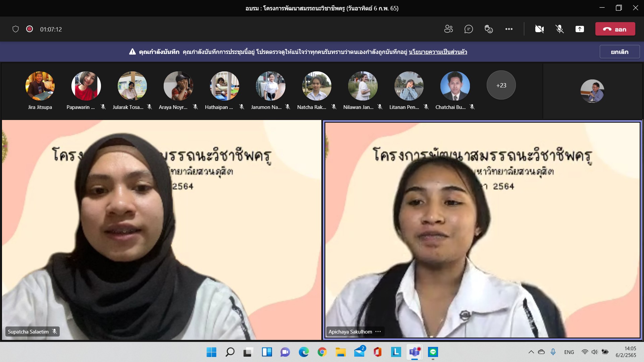Open Mail app with 2 notifications

359,352
